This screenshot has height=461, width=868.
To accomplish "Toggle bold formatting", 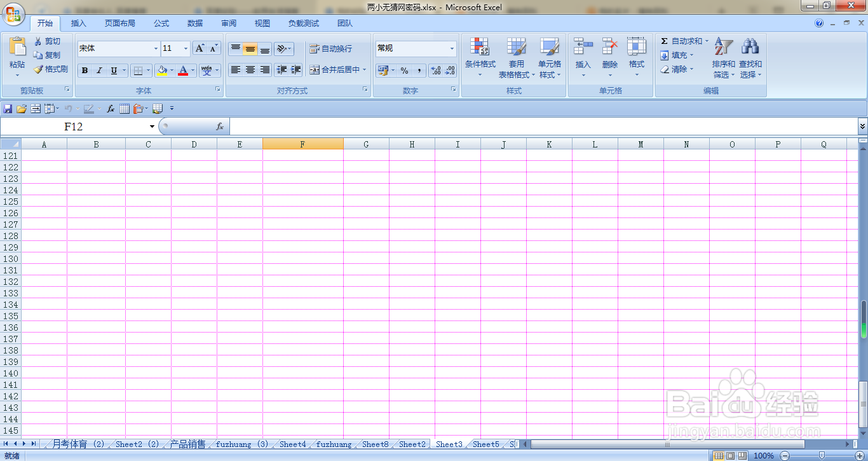I will click(85, 71).
